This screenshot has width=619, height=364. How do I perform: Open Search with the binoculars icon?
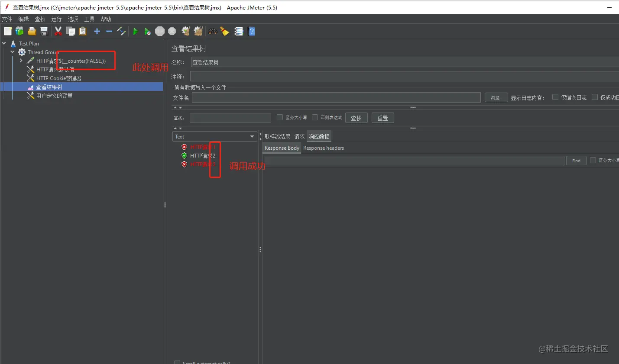(212, 31)
